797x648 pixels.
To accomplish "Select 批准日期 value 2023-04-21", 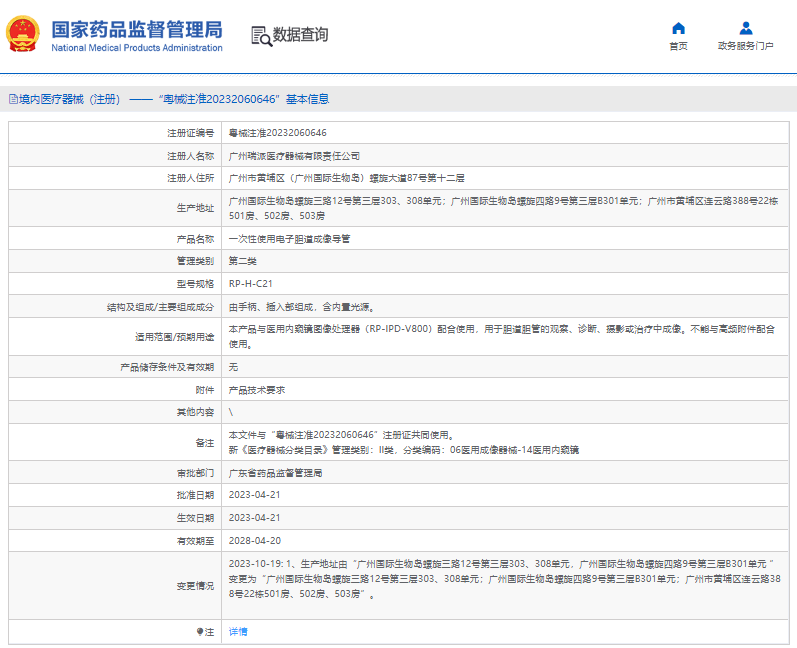I will [x=254, y=495].
